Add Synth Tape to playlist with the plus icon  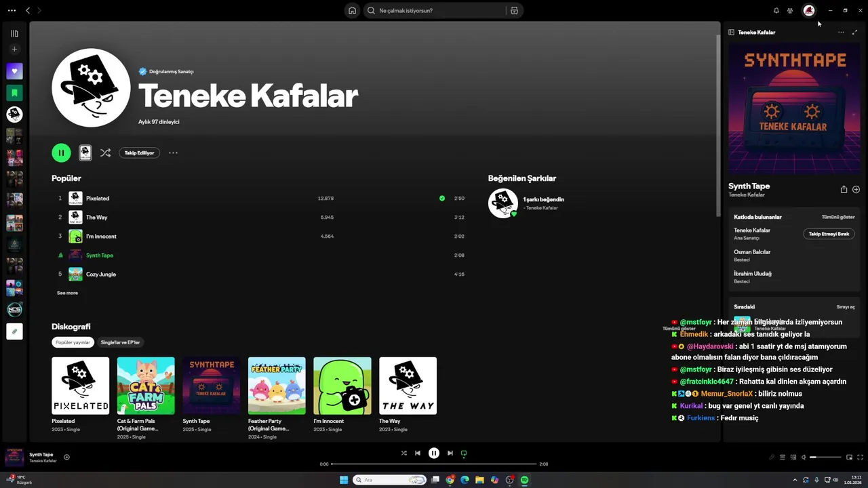856,190
